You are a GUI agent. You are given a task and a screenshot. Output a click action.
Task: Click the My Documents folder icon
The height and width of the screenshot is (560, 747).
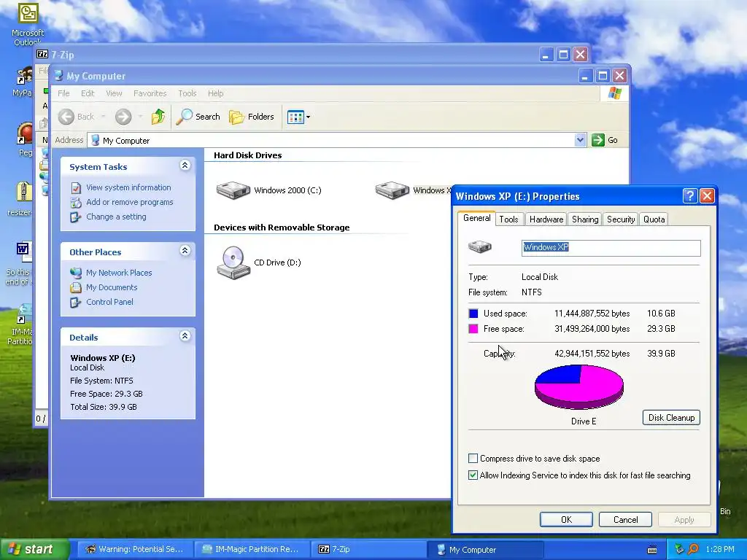coord(76,287)
